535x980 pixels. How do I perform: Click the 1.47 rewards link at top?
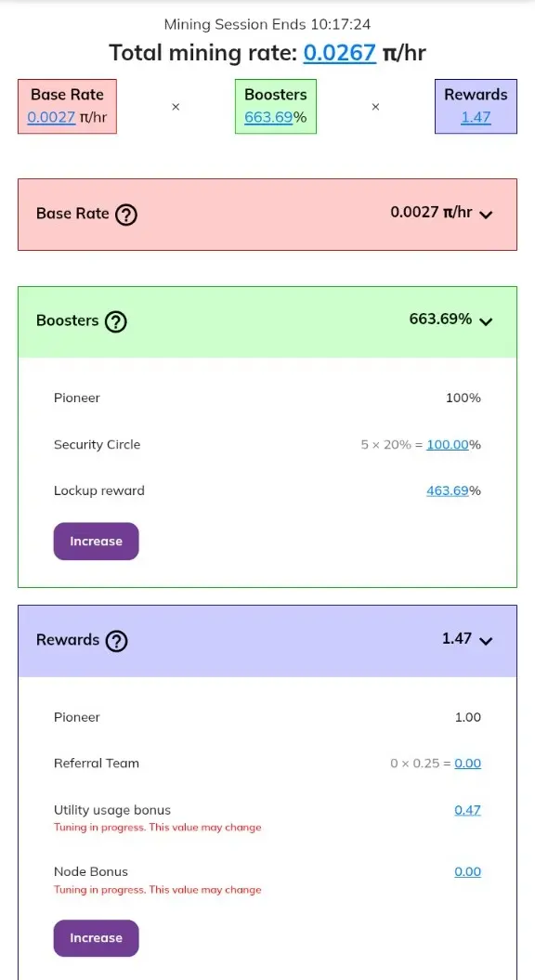click(475, 118)
